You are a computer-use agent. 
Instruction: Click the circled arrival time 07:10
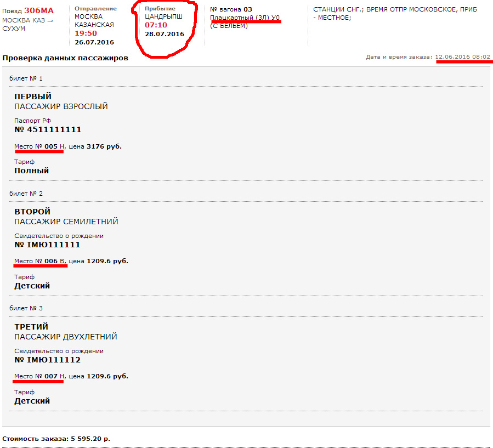pyautogui.click(x=156, y=25)
